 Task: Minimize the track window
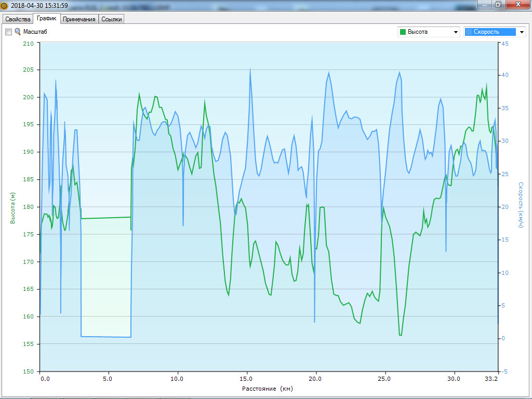pos(484,4)
